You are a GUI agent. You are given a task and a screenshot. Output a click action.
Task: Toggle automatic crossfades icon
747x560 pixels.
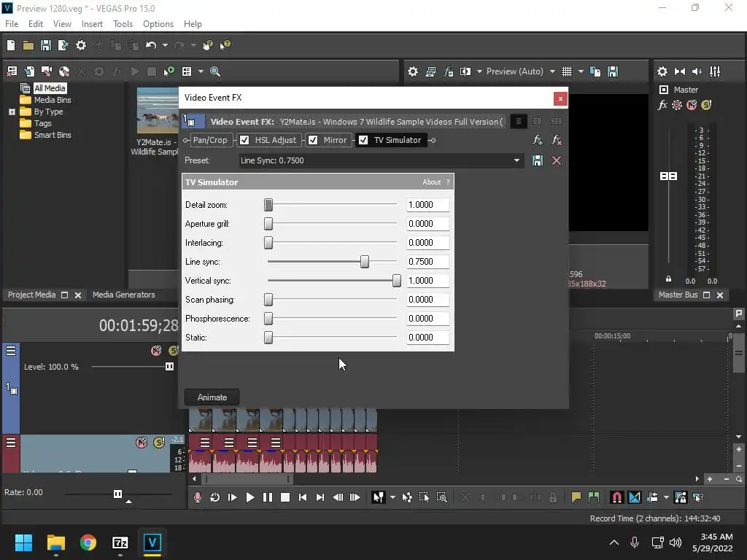click(x=635, y=497)
